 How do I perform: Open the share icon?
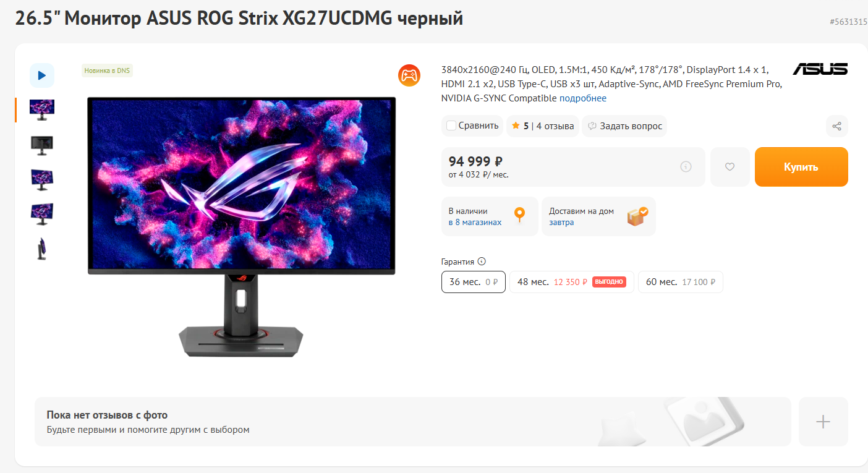(837, 126)
